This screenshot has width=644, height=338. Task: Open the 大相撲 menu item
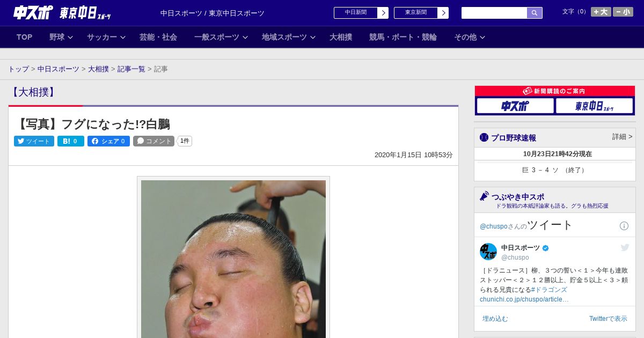point(341,37)
